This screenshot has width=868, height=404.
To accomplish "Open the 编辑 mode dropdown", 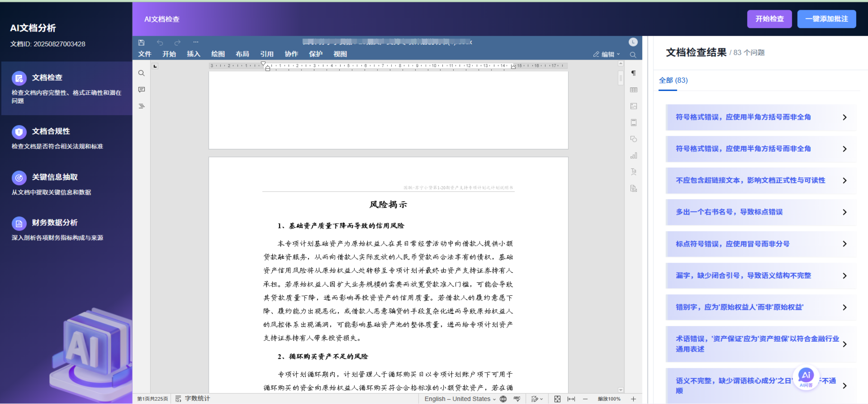I will coord(607,54).
